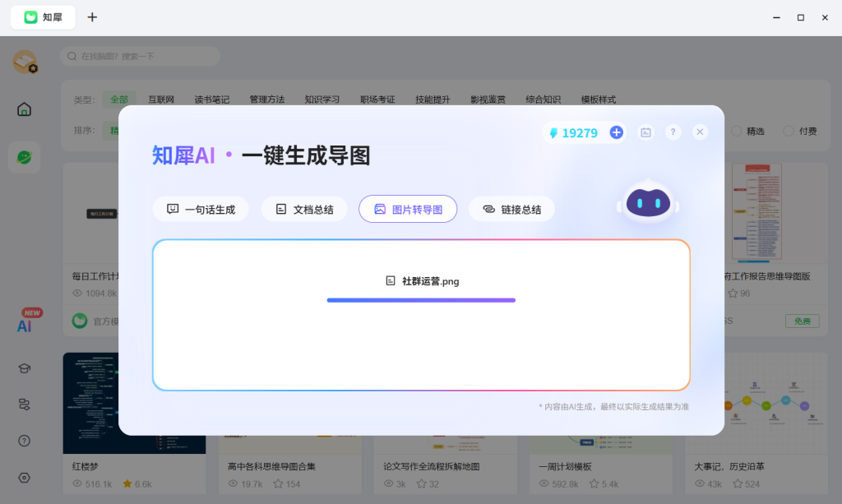Screen dimensions: 842x504
Task: Open 大事记，历史沿革 template thumbnail
Action: tap(776, 403)
